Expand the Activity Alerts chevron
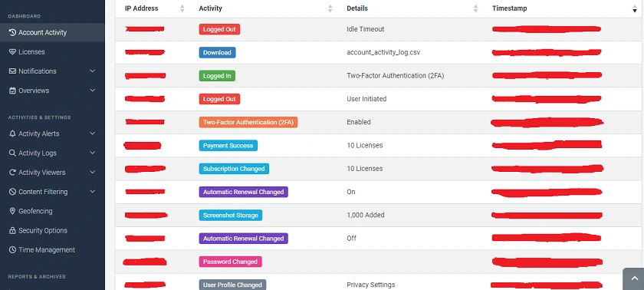The width and height of the screenshot is (644, 290). point(93,133)
